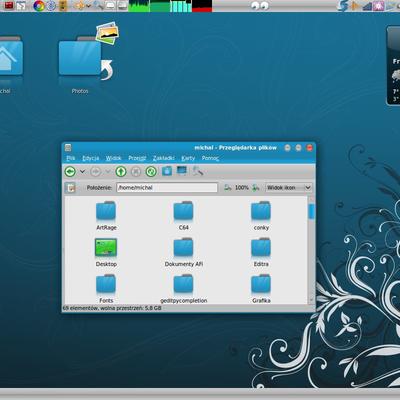Viewport: 400px width, 400px height.
Task: Click the 100% zoom level label
Action: tap(242, 188)
